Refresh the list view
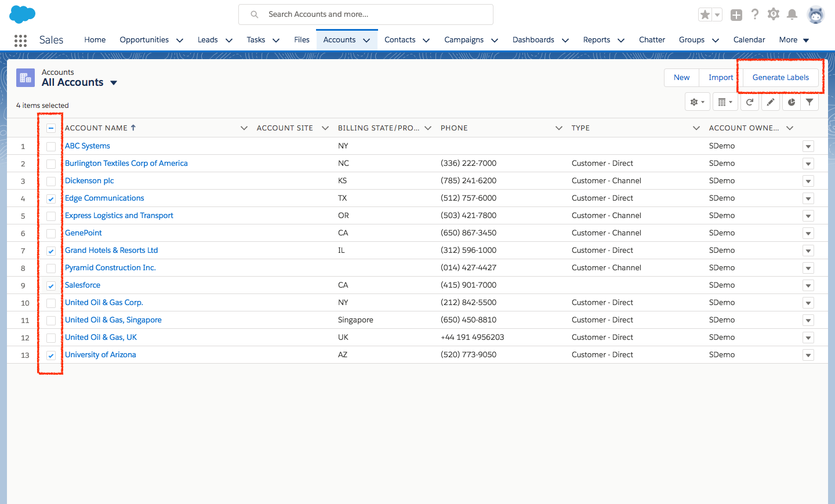The height and width of the screenshot is (504, 835). coord(750,102)
